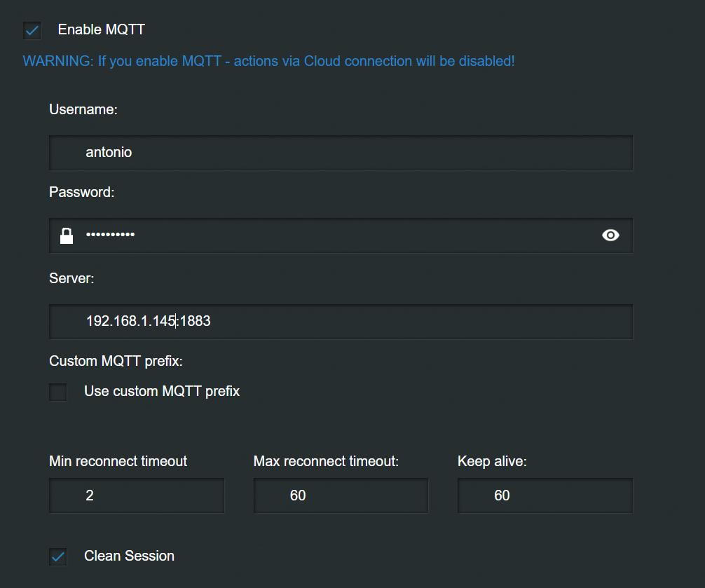Click the Server field with 192.168.1.145:1883
The height and width of the screenshot is (588, 705).
click(x=341, y=322)
